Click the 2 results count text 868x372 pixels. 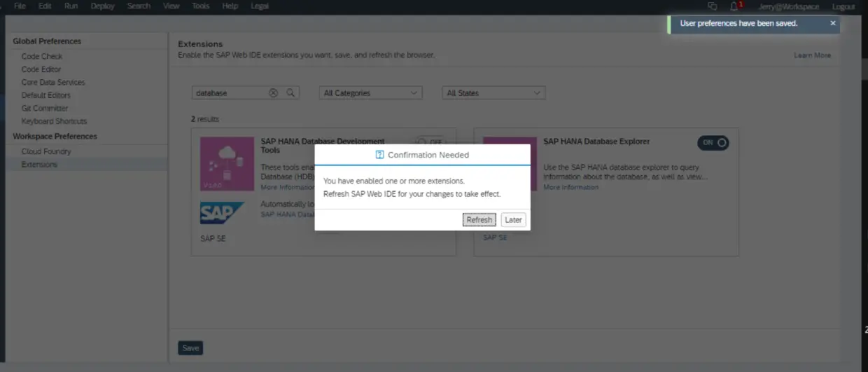point(205,119)
